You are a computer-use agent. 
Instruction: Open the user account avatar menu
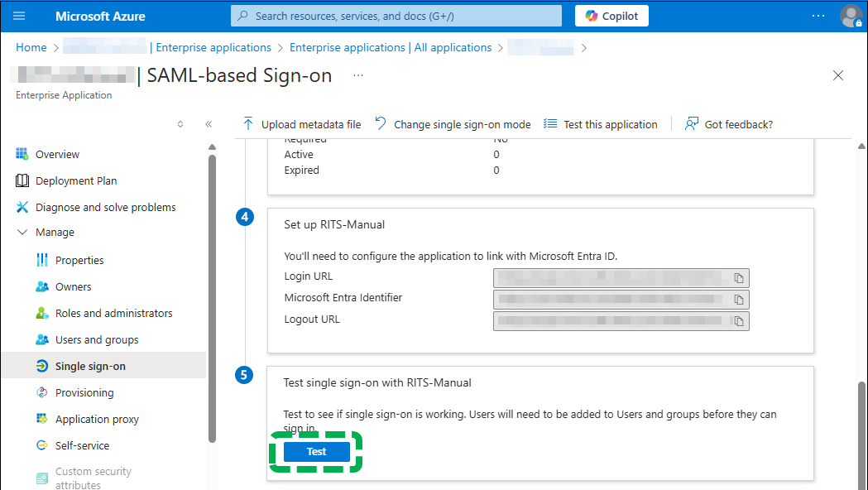[x=850, y=16]
